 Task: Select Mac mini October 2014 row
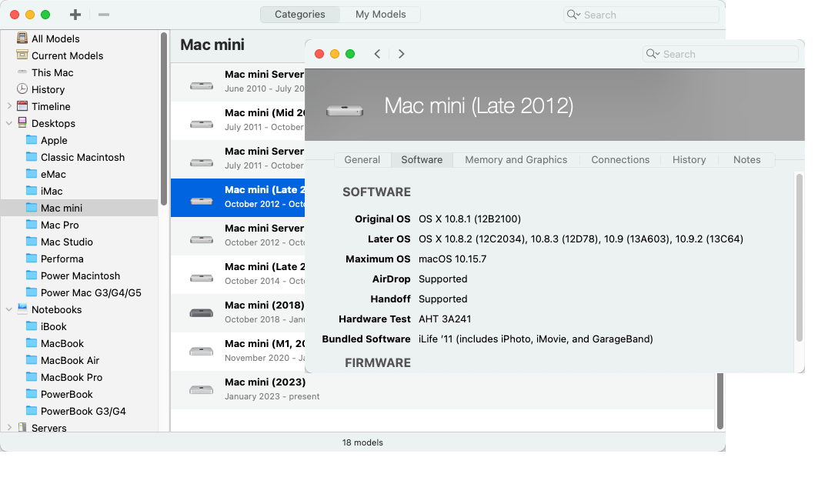click(238, 275)
